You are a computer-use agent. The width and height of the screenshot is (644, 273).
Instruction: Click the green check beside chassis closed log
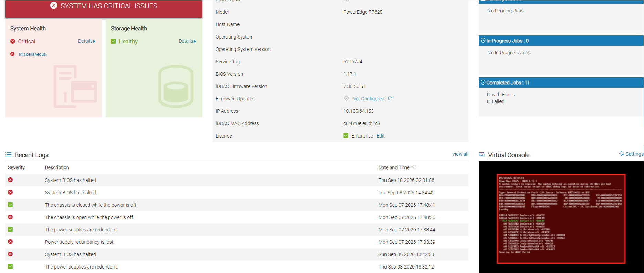[x=10, y=205]
